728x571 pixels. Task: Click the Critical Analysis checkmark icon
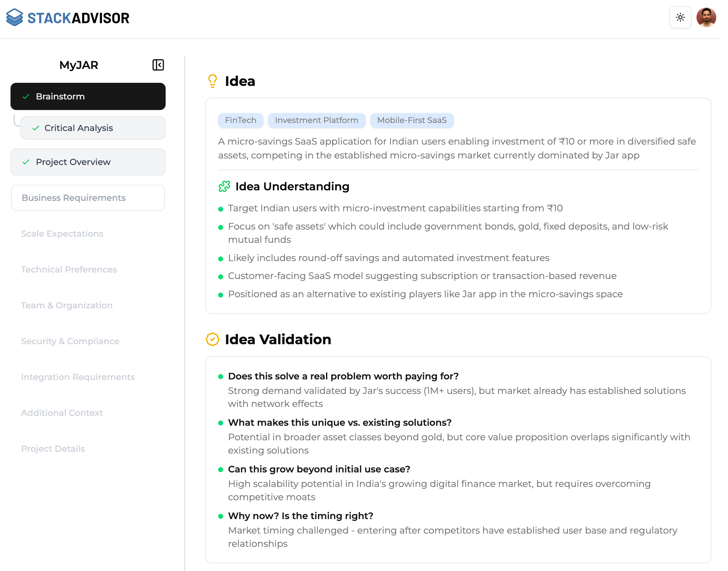point(36,128)
